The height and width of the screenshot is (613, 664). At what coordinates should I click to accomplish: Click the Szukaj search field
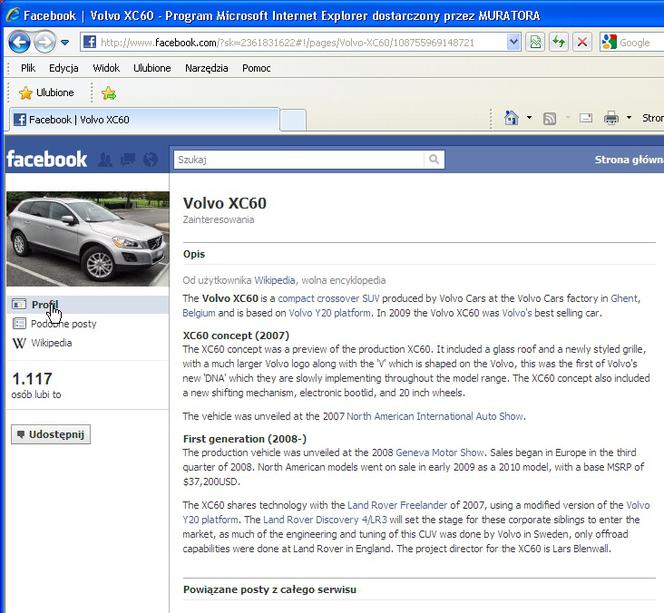pyautogui.click(x=299, y=160)
